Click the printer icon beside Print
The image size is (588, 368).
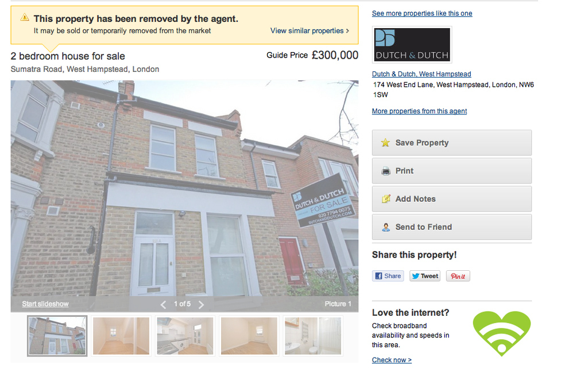[385, 171]
